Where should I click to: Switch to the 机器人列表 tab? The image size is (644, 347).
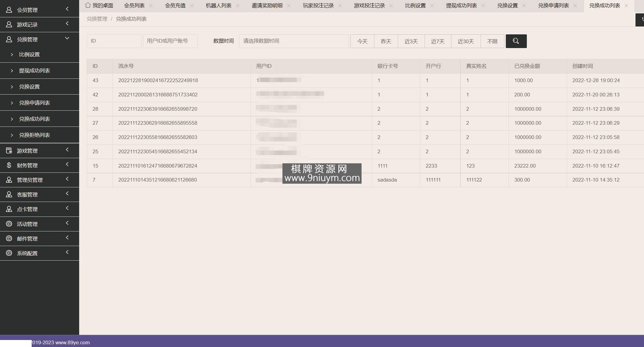click(x=219, y=5)
